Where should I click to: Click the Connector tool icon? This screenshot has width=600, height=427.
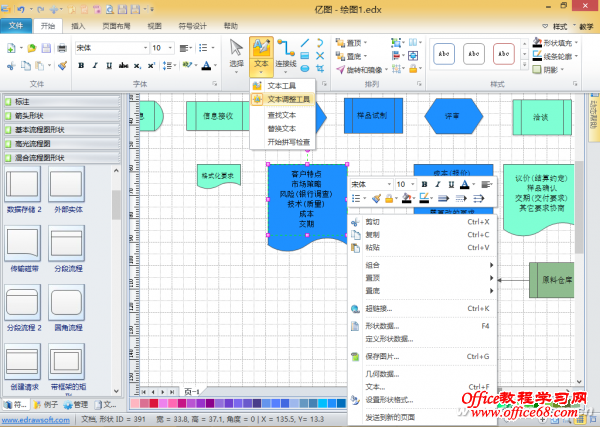tap(287, 50)
